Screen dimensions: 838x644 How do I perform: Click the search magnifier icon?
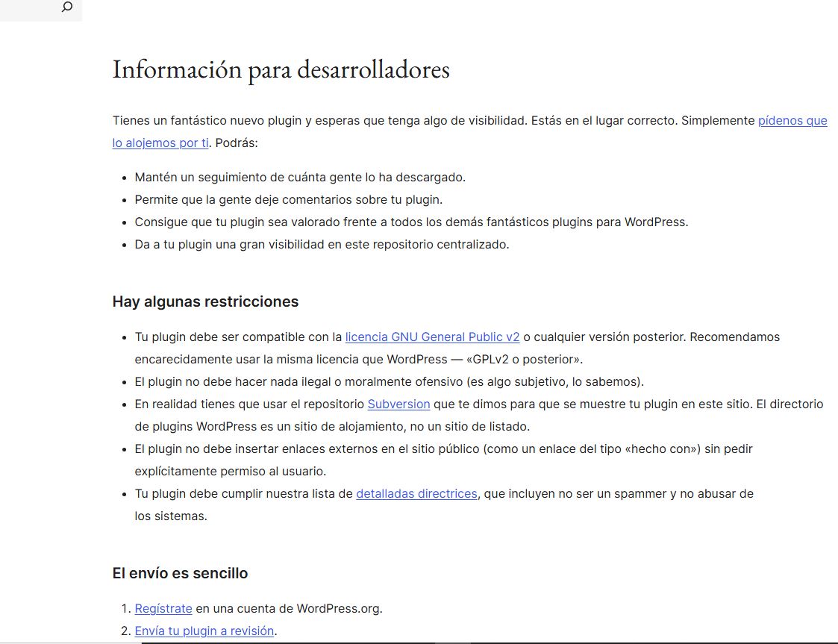tap(67, 7)
